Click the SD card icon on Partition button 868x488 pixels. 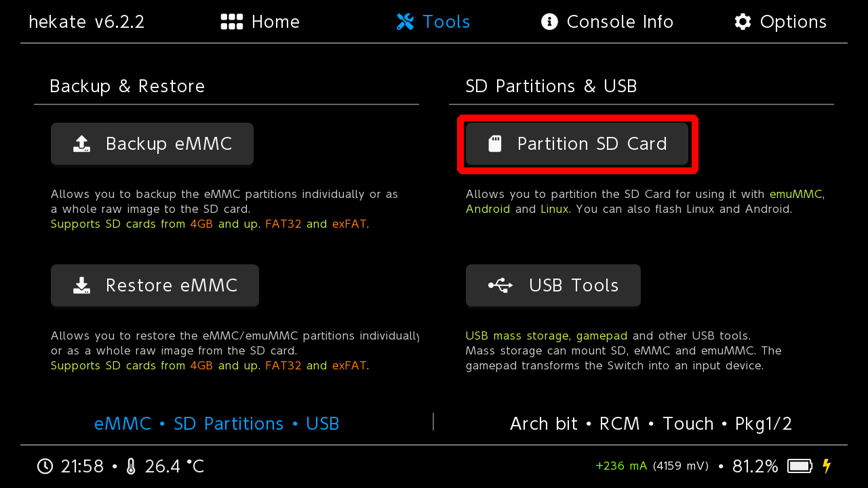(x=495, y=144)
